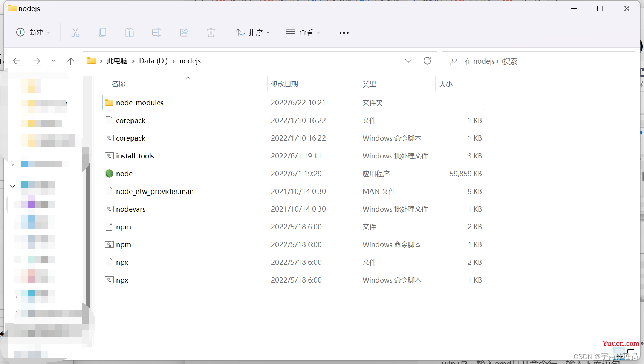The image size is (644, 364).
Task: Select the nodevars file name
Action: 131,209
